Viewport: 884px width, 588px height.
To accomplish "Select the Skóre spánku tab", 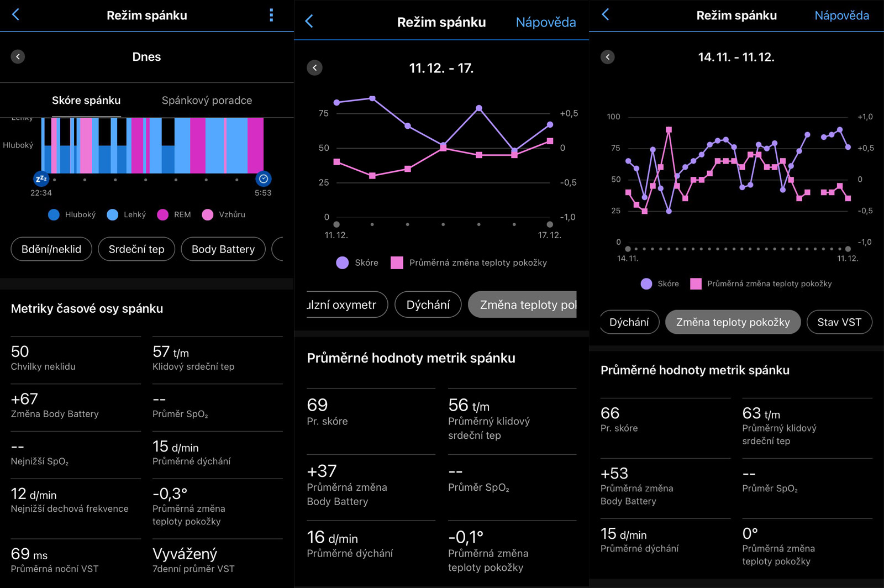I will [x=86, y=101].
